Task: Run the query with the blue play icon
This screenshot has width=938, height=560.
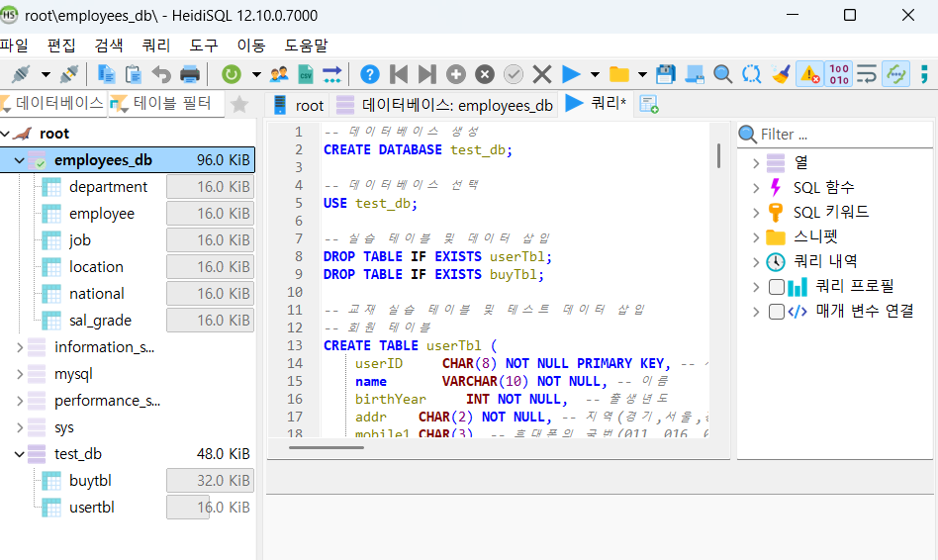Action: 571,74
